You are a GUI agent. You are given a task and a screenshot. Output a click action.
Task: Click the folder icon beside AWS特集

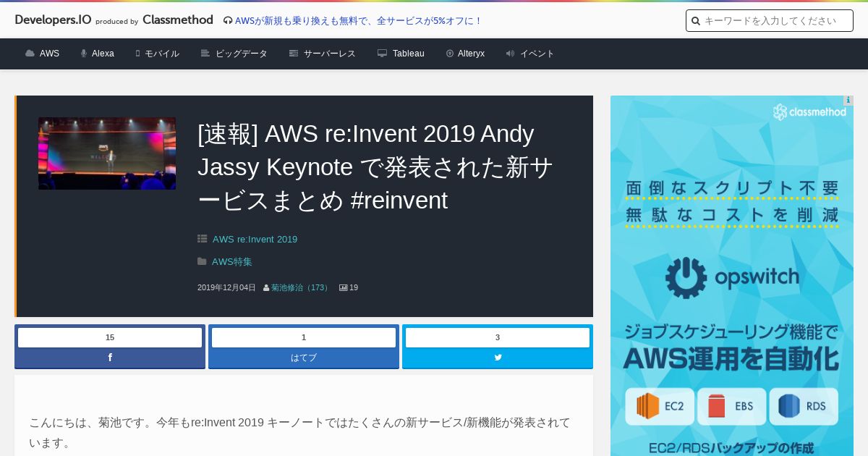point(203,261)
